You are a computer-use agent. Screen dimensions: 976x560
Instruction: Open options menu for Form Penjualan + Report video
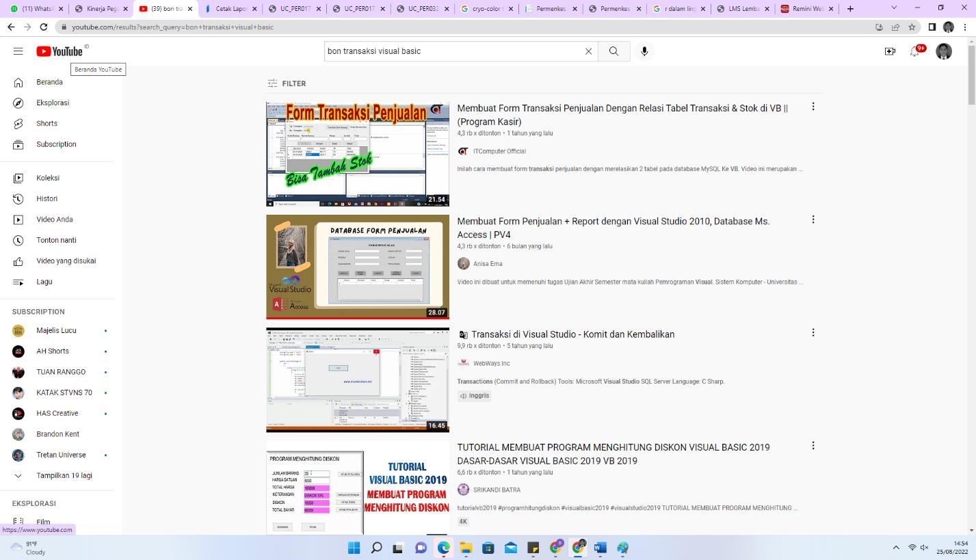pyautogui.click(x=813, y=219)
